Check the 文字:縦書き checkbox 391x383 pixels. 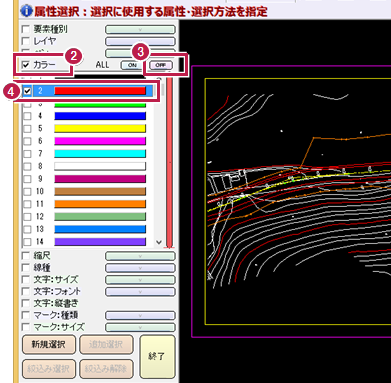tap(25, 303)
